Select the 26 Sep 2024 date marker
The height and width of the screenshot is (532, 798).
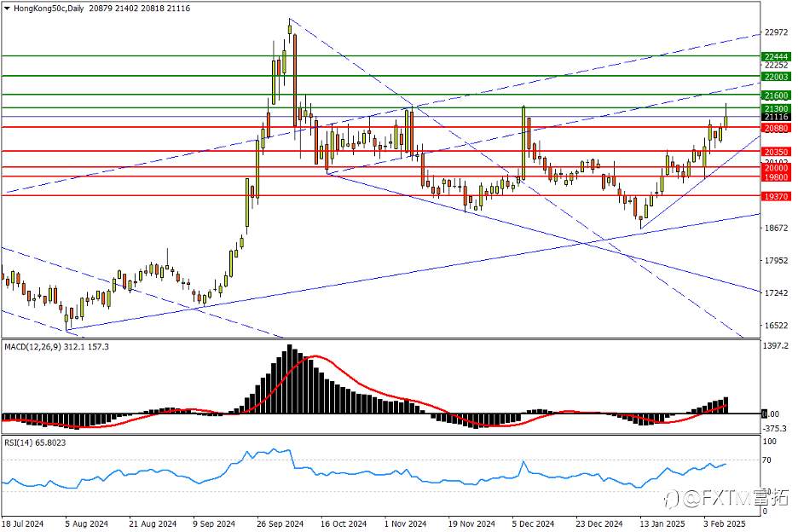click(x=280, y=523)
